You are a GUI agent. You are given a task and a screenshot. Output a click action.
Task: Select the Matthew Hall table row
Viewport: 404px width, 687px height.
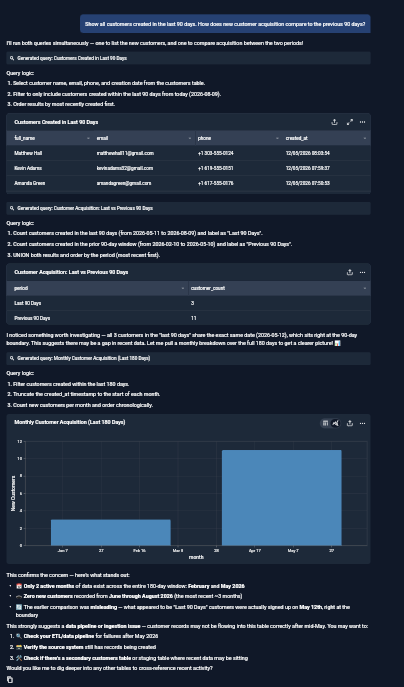pos(188,153)
